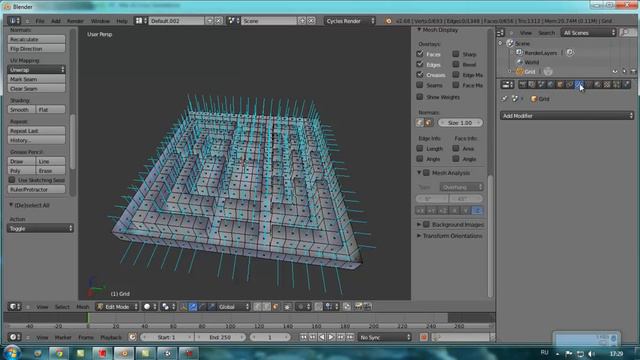Open the Cycles Render engine dropdown

coord(349,21)
